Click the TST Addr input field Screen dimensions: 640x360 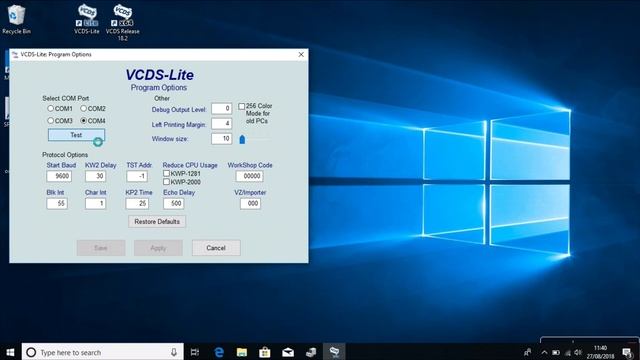click(137, 176)
